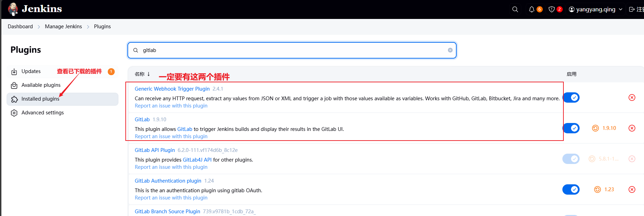Click the Updates download icon
This screenshot has width=644, height=216.
click(x=14, y=72)
